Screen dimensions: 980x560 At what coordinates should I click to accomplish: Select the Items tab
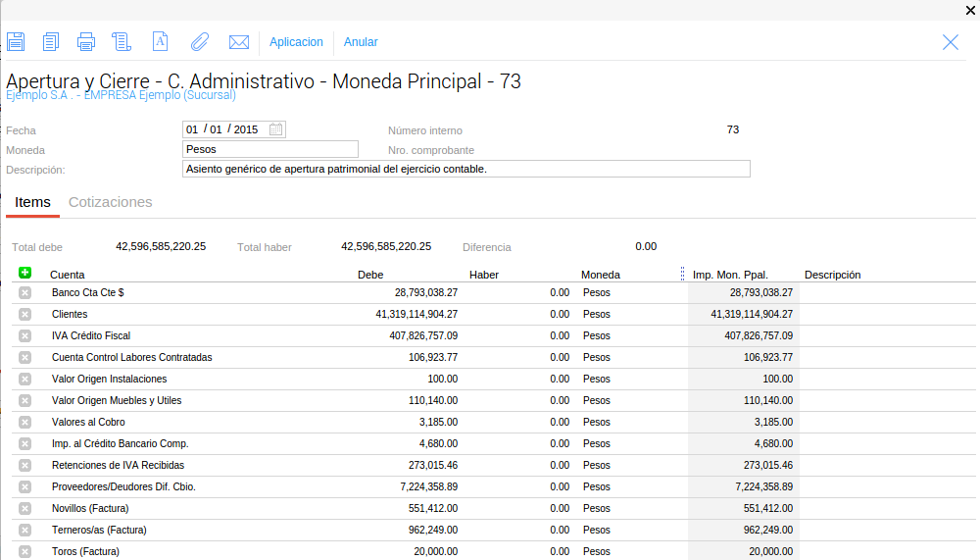pyautogui.click(x=32, y=202)
